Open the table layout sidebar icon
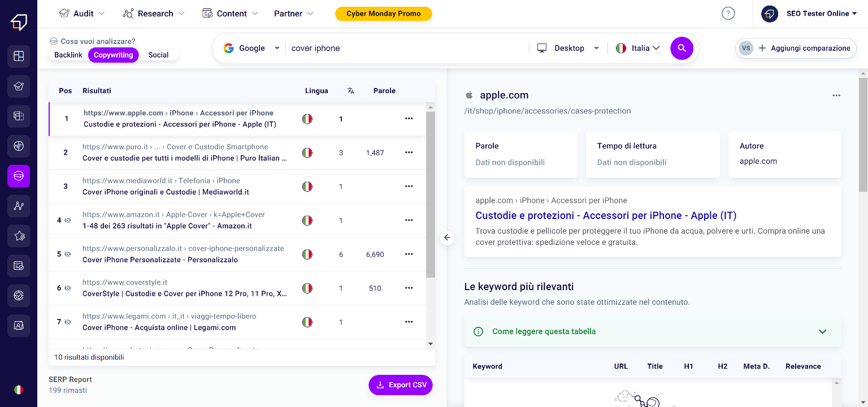Viewport: 868px width, 407px height. coord(19,116)
